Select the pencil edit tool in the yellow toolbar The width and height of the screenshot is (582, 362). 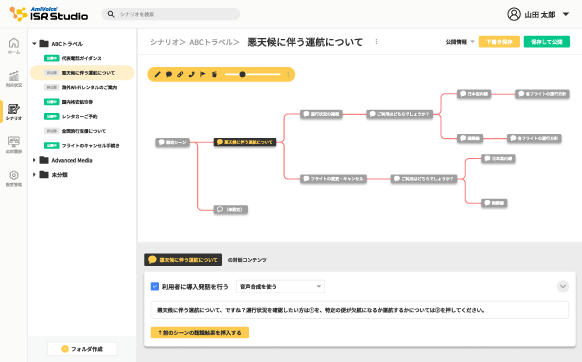coord(157,74)
